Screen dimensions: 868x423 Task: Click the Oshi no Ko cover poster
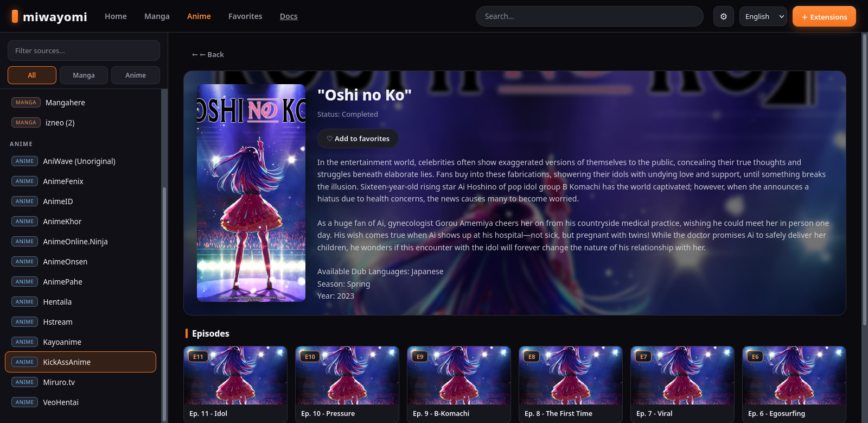(x=251, y=193)
